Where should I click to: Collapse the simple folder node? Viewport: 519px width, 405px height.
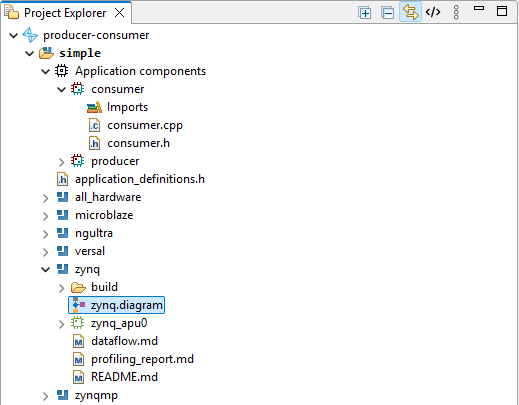tap(29, 53)
